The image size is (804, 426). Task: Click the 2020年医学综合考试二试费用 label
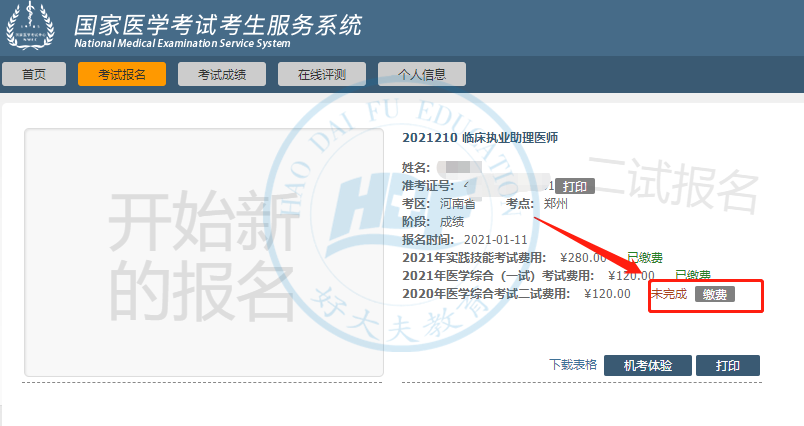point(486,294)
